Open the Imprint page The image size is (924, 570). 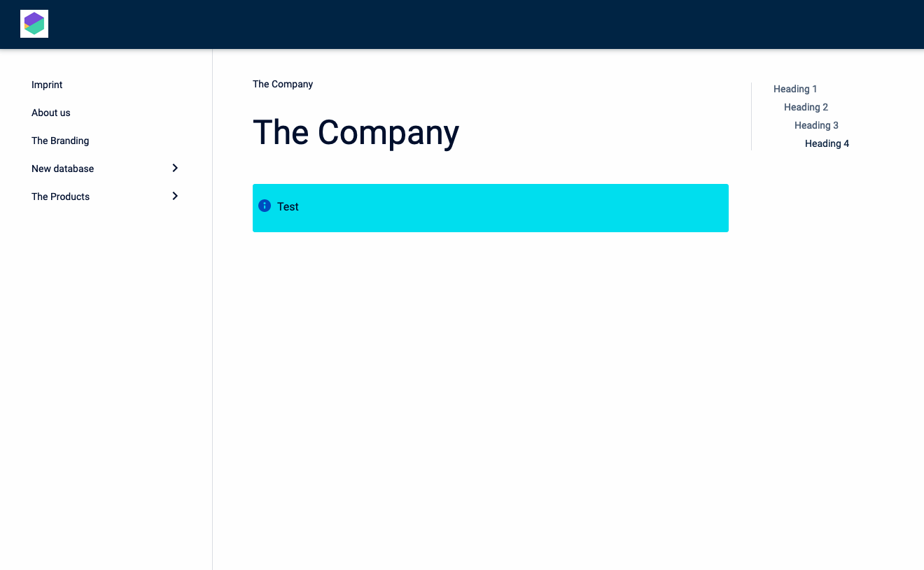coord(47,85)
